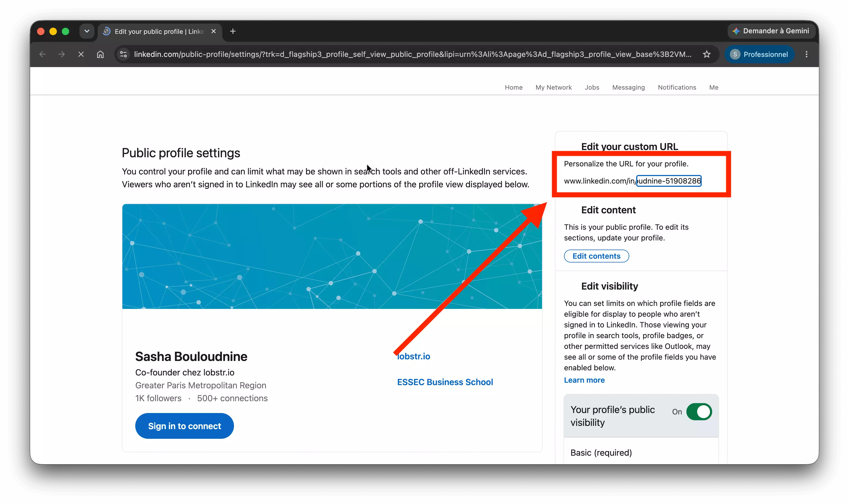Open the Professionnel profile chip

[x=759, y=54]
